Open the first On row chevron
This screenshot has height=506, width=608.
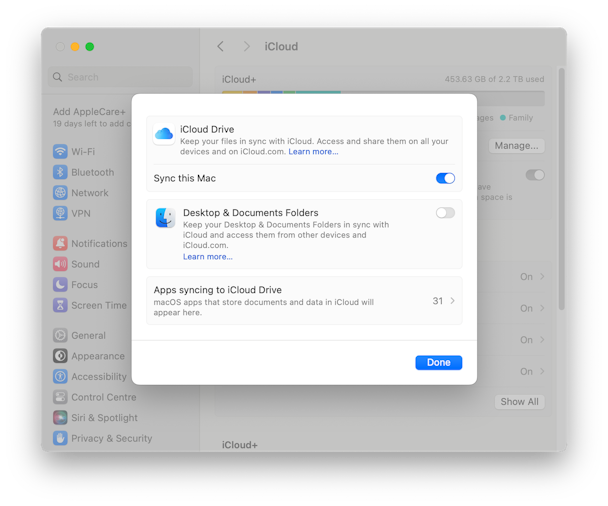[542, 276]
